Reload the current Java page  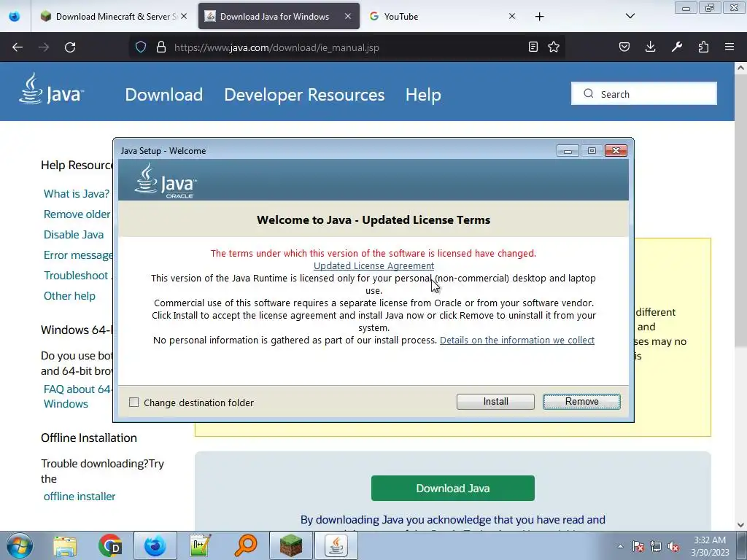click(70, 47)
